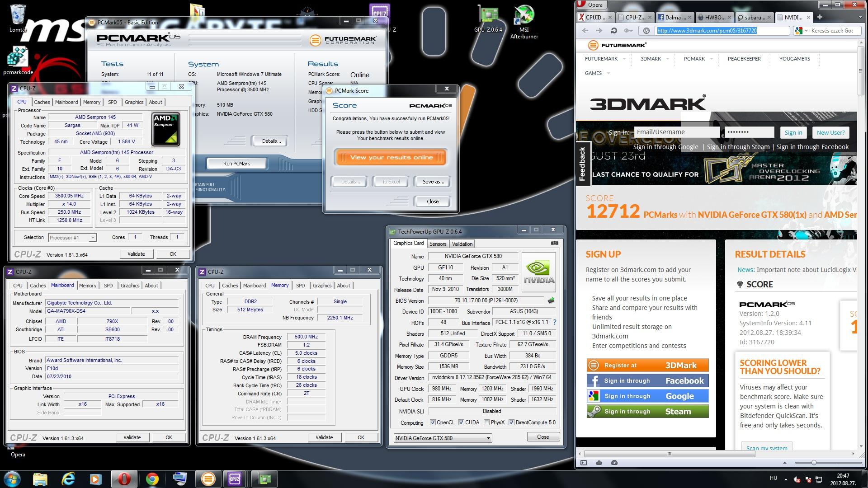Image resolution: width=868 pixels, height=488 pixels.
Task: Open Recycle Bin (Lomtár) desktop icon
Action: click(x=18, y=19)
